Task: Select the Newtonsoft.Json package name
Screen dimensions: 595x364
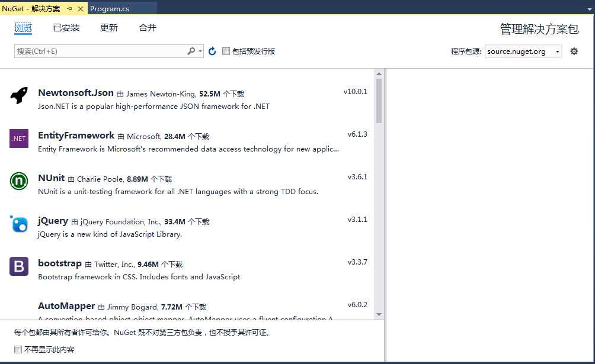Action: pos(76,93)
